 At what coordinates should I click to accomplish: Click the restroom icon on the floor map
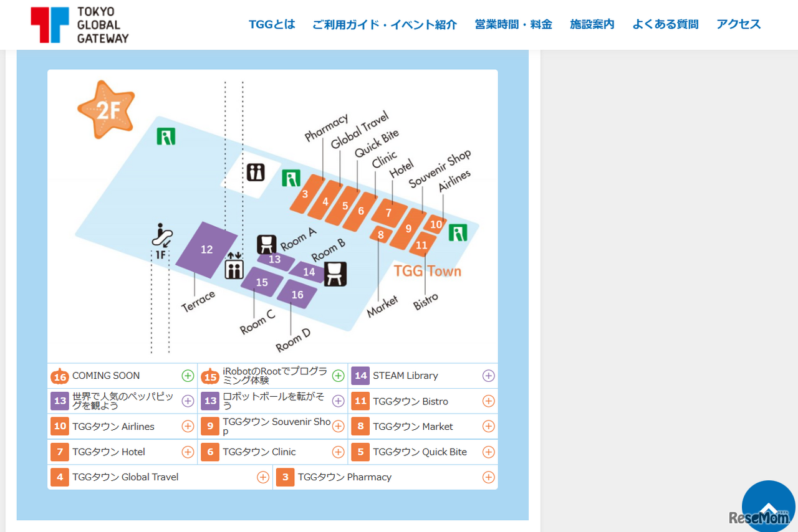click(x=256, y=172)
